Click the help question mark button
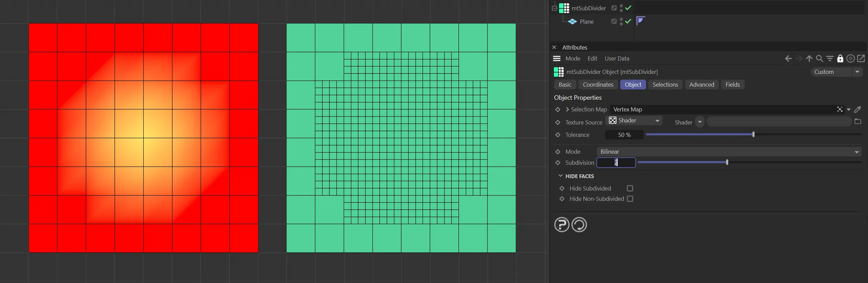The image size is (868, 283). (x=562, y=225)
